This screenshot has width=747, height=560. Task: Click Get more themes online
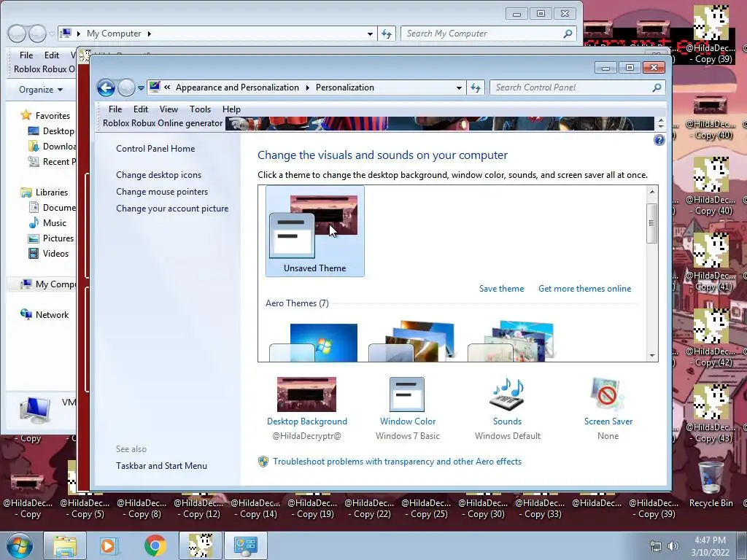click(x=584, y=289)
